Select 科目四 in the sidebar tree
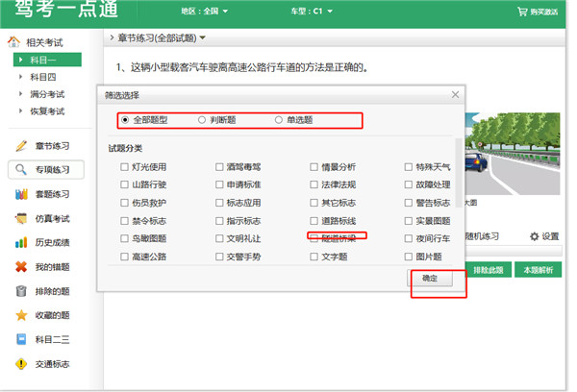Viewport: 577px width, 392px height. coord(42,77)
